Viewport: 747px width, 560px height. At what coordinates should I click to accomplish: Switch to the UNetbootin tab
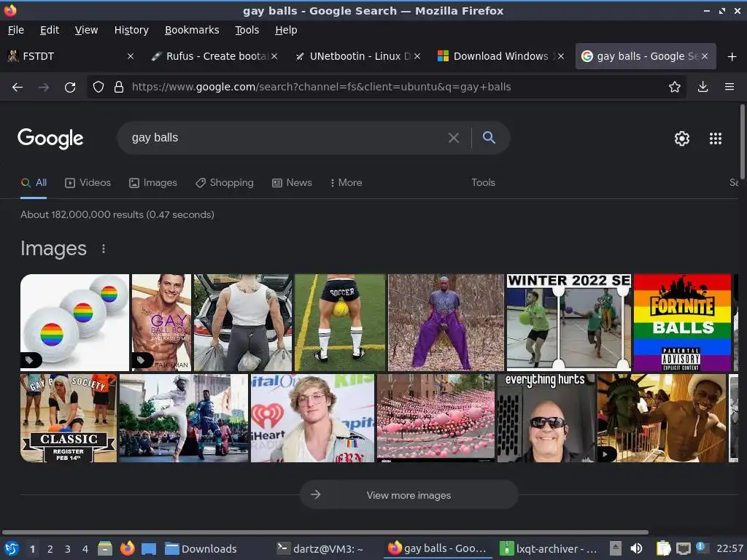pyautogui.click(x=357, y=56)
